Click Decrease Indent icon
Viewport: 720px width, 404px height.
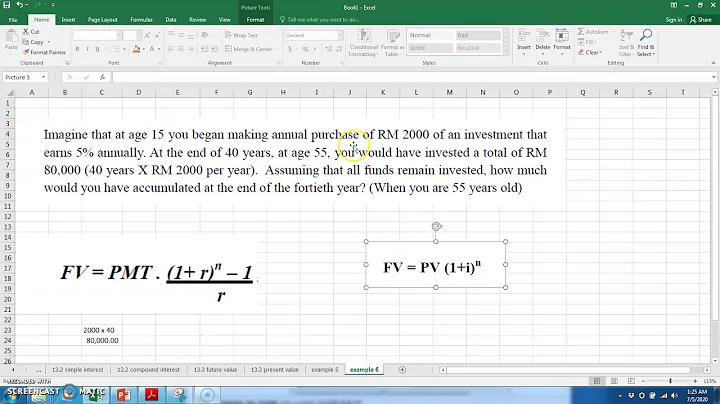(204, 49)
